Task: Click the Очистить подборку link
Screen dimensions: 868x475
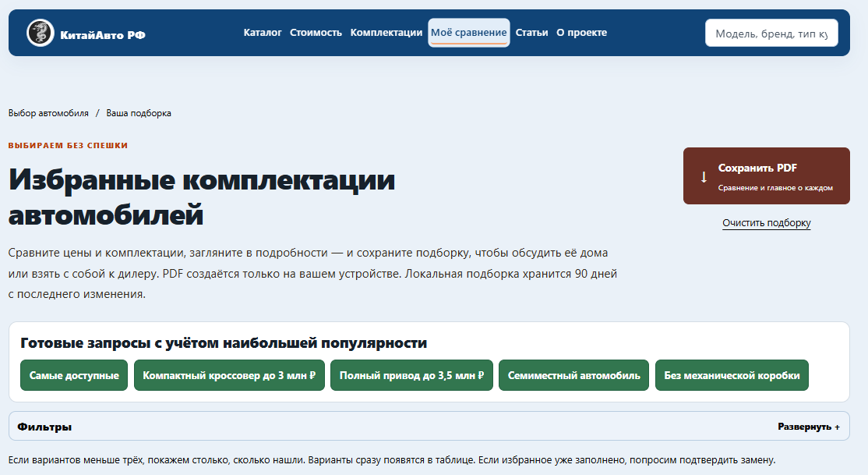Action: pyautogui.click(x=766, y=223)
